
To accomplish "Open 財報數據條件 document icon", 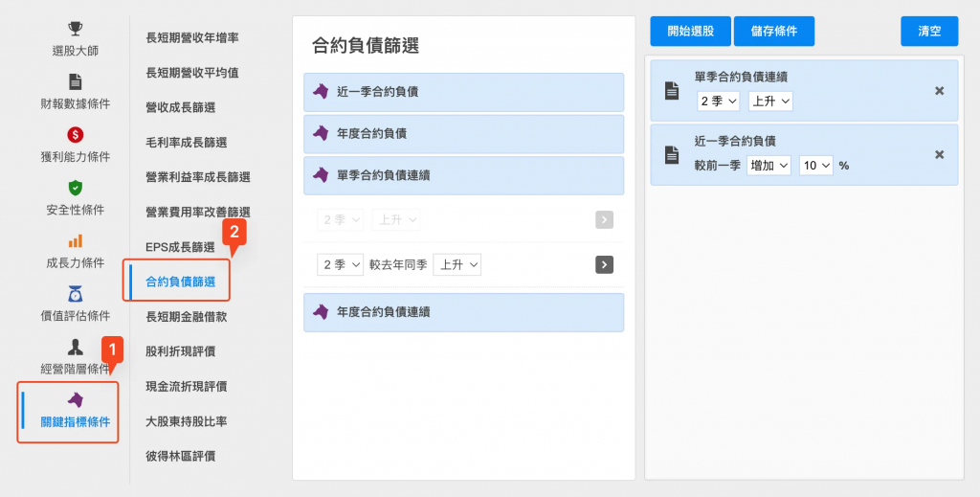I will [75, 82].
